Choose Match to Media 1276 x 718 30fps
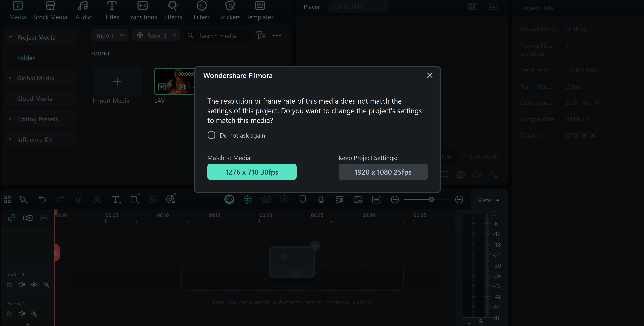Viewport: 644px width, 326px height. click(x=252, y=172)
